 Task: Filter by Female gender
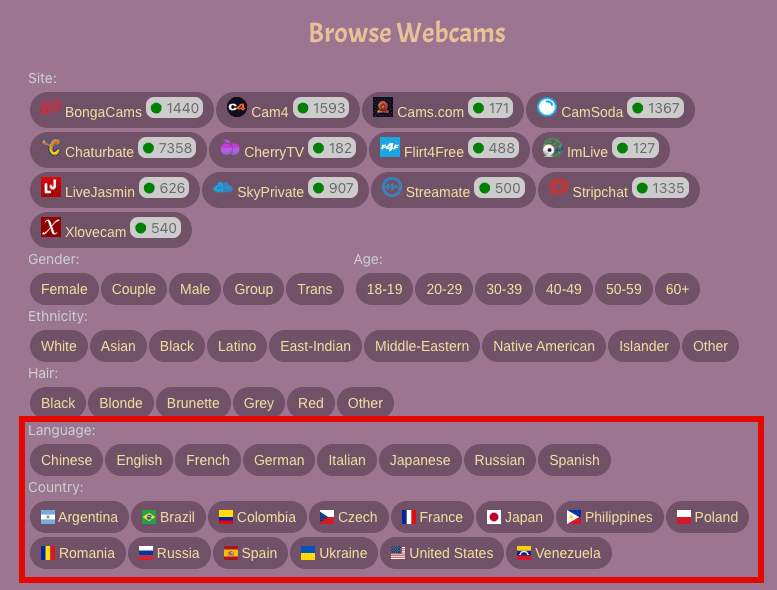tap(64, 289)
